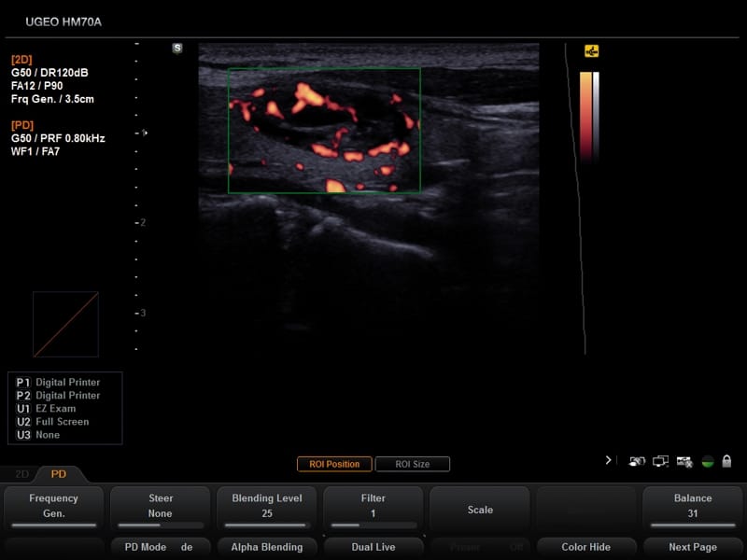Click the gray curve graph thumbnail

point(65,324)
